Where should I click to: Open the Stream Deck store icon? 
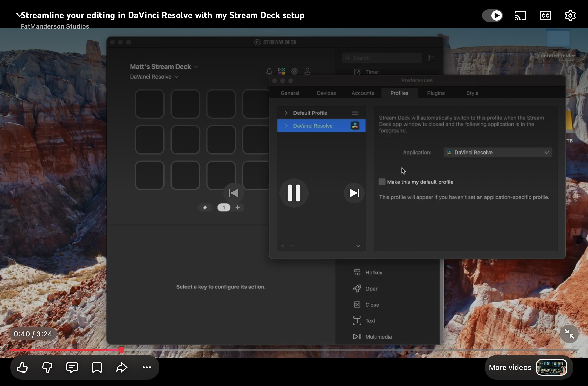coord(282,71)
